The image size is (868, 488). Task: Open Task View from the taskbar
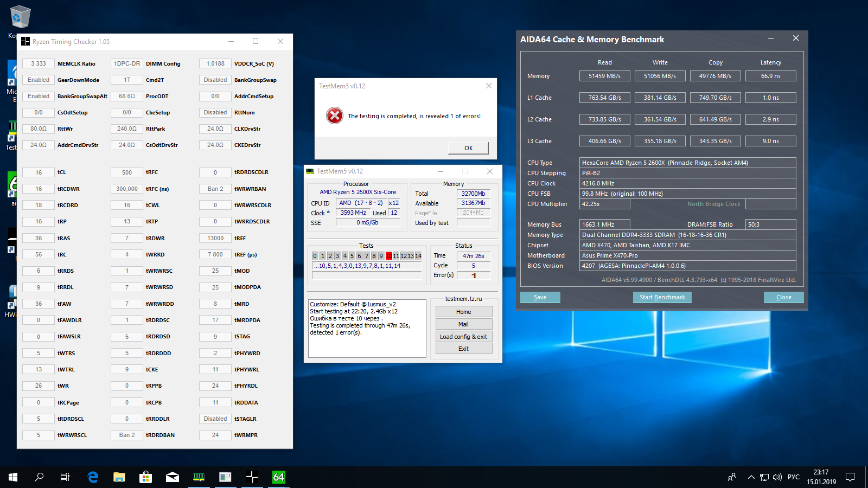coord(65,477)
